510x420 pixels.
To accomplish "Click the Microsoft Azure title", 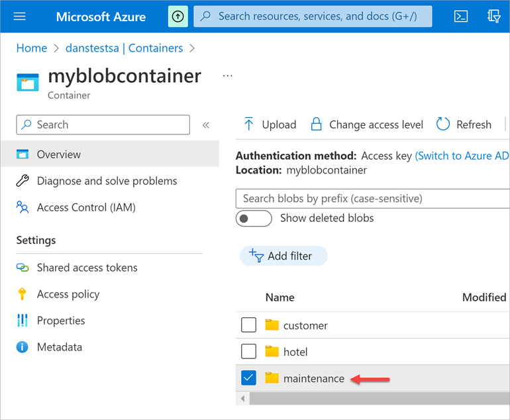I will point(101,17).
